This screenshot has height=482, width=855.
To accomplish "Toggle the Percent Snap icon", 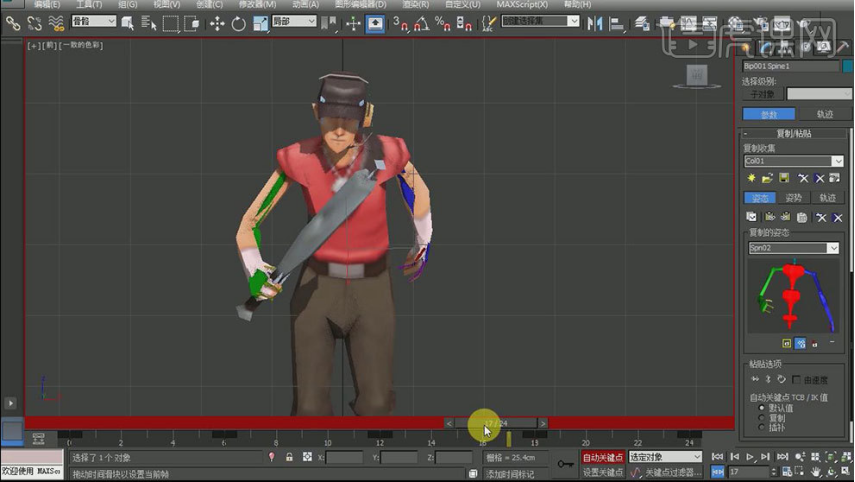I will coord(442,23).
